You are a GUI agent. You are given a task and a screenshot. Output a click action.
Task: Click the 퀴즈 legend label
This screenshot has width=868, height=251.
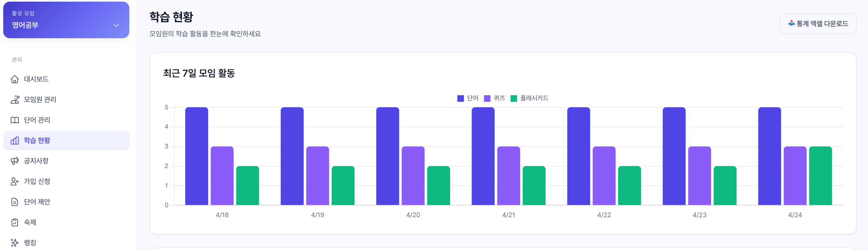[499, 98]
